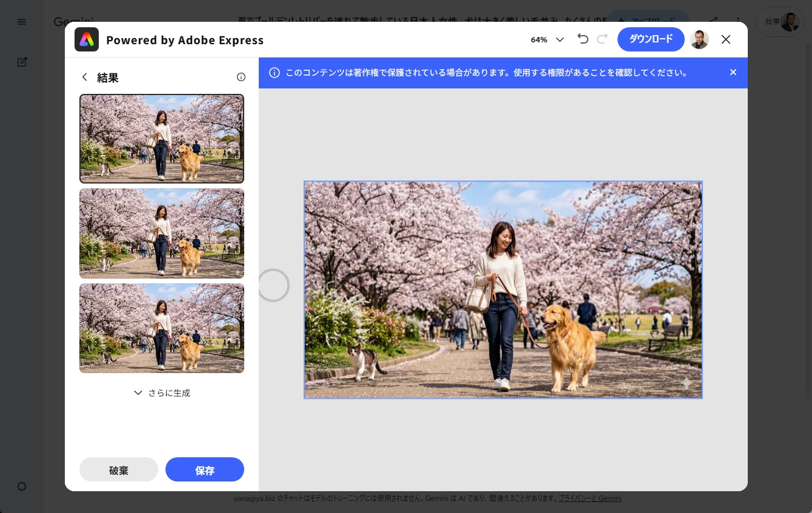Undo the last edit in Adobe Express
This screenshot has height=513, width=812.
pyautogui.click(x=583, y=39)
